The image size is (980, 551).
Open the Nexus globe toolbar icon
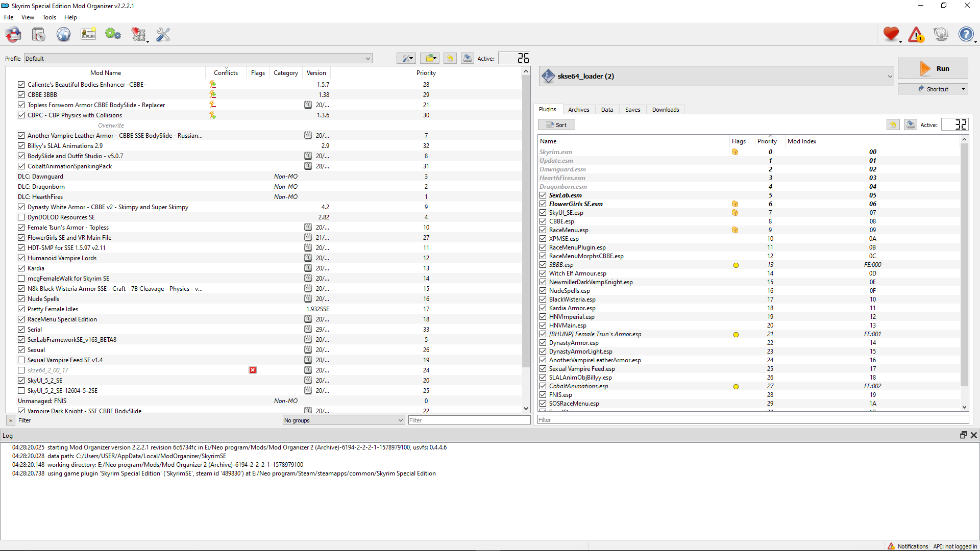pyautogui.click(x=63, y=35)
